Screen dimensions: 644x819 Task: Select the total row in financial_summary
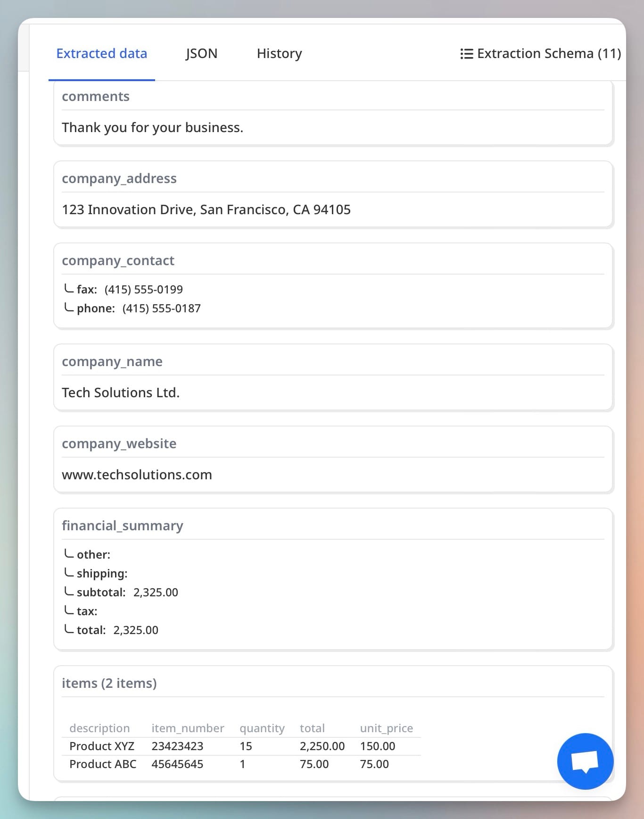(117, 630)
